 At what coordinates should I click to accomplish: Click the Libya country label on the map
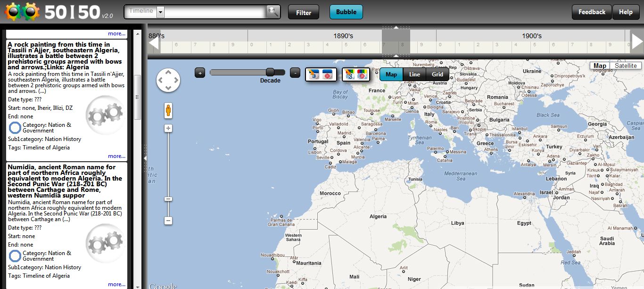pyautogui.click(x=458, y=223)
